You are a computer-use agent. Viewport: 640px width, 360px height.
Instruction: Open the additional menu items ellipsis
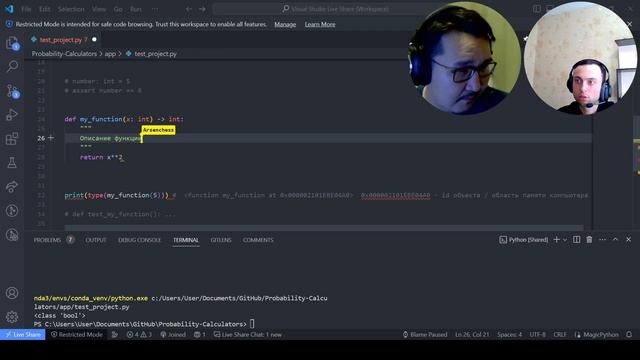(x=155, y=9)
